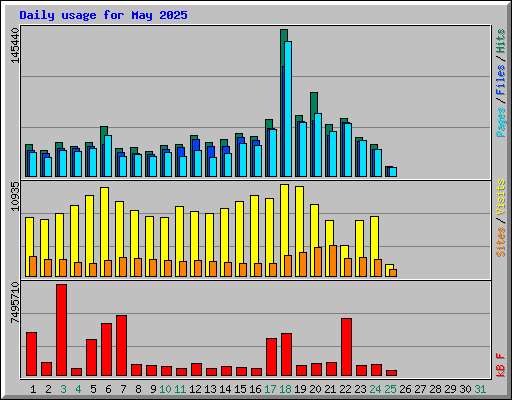This screenshot has width=512, height=400.
Task: Click x-axis day label 7
Action: [x=123, y=389]
